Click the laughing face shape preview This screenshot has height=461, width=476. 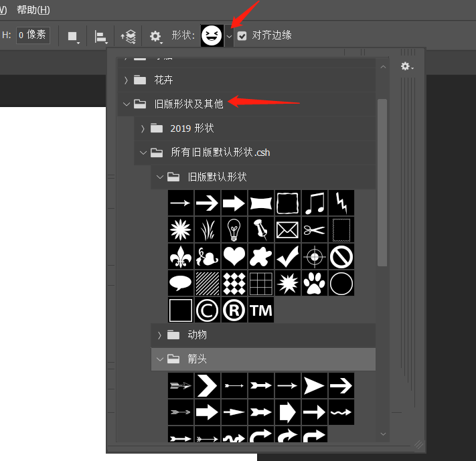tap(212, 35)
